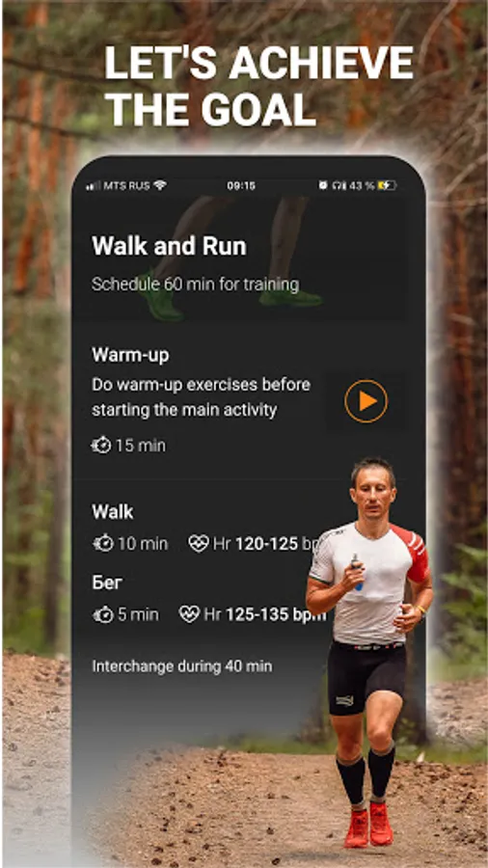Tap the Wi-Fi icon in the status bar
Image resolution: width=488 pixels, height=868 pixels.
pyautogui.click(x=160, y=185)
